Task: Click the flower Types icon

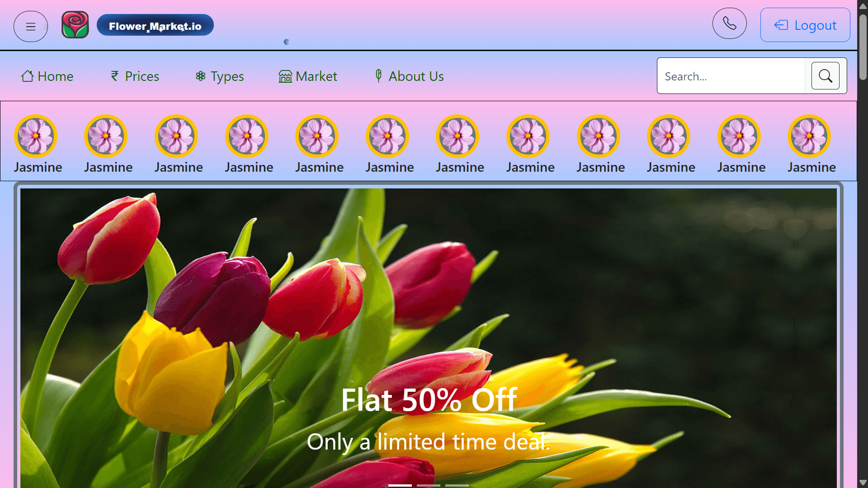Action: click(200, 76)
